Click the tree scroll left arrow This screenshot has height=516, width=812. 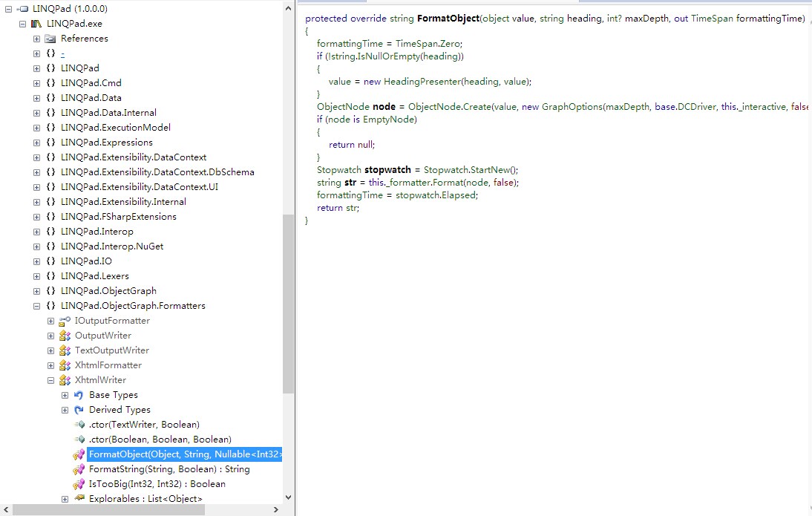[6, 510]
